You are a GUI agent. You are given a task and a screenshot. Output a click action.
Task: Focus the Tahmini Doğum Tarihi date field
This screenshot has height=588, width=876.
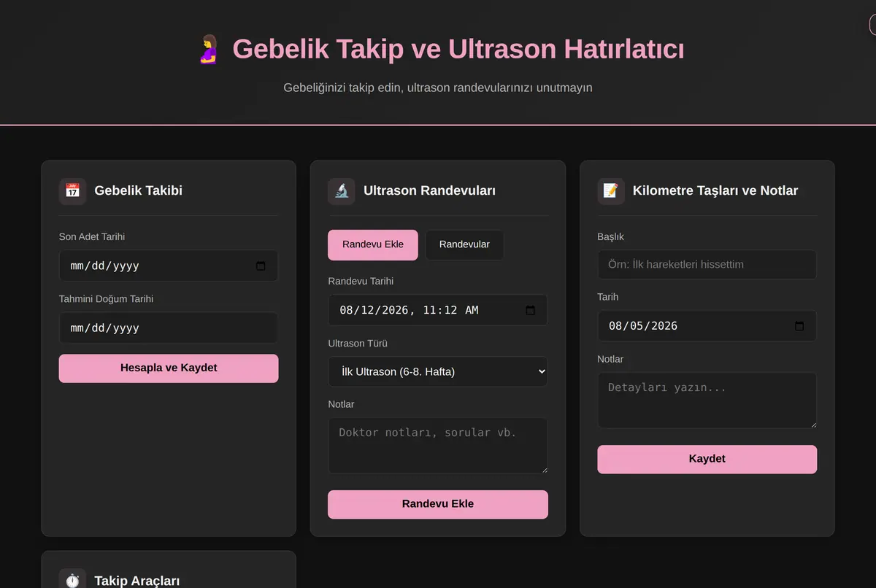(169, 328)
